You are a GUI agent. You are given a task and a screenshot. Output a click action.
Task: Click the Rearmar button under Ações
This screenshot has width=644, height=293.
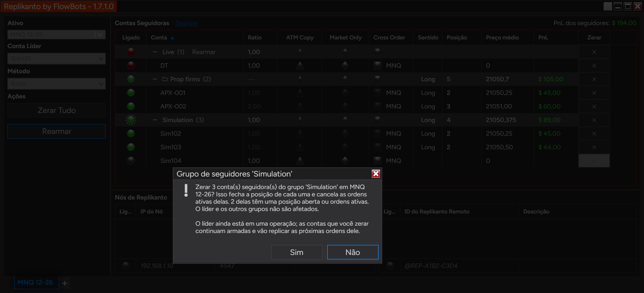pyautogui.click(x=57, y=132)
